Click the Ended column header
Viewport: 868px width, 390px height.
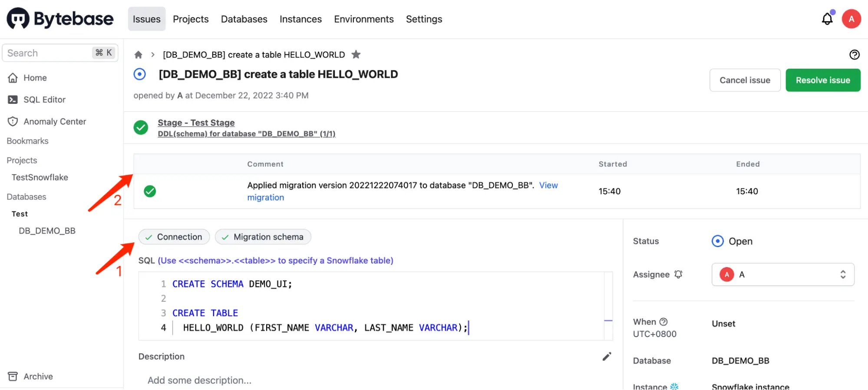tap(748, 164)
